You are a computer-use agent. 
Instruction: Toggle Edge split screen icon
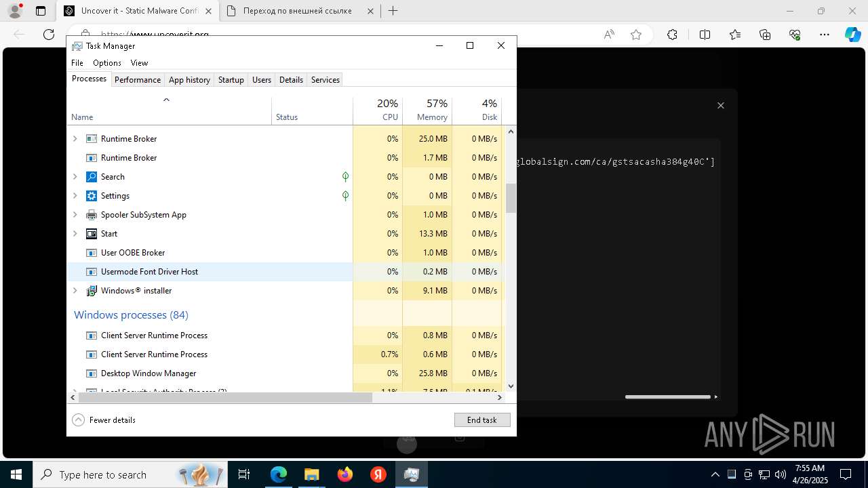click(705, 35)
